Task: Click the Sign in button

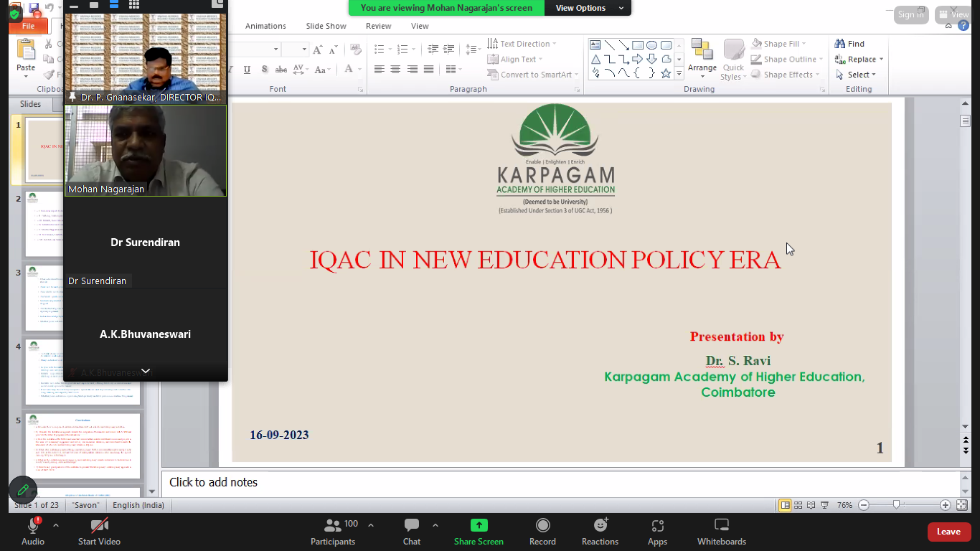Action: (x=910, y=14)
